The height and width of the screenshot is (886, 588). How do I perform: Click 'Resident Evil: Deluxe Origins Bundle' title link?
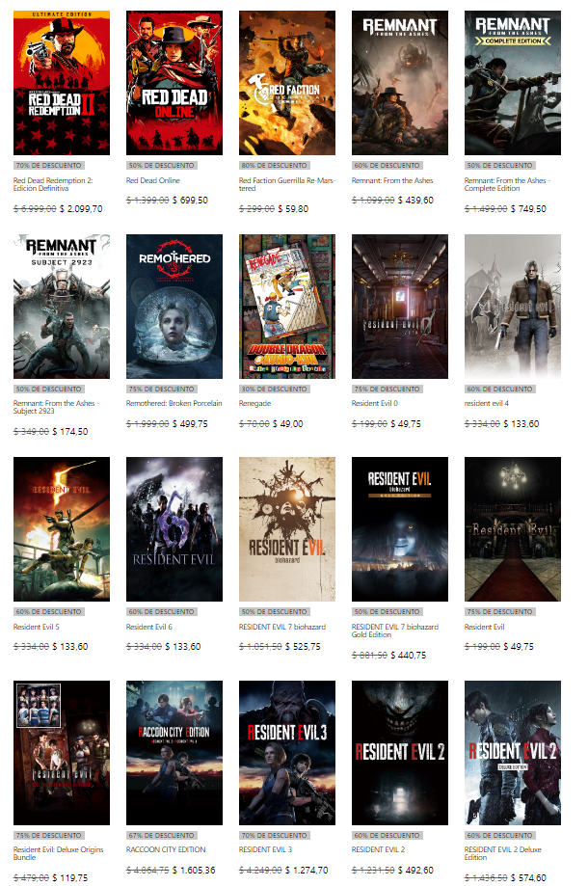tap(59, 854)
